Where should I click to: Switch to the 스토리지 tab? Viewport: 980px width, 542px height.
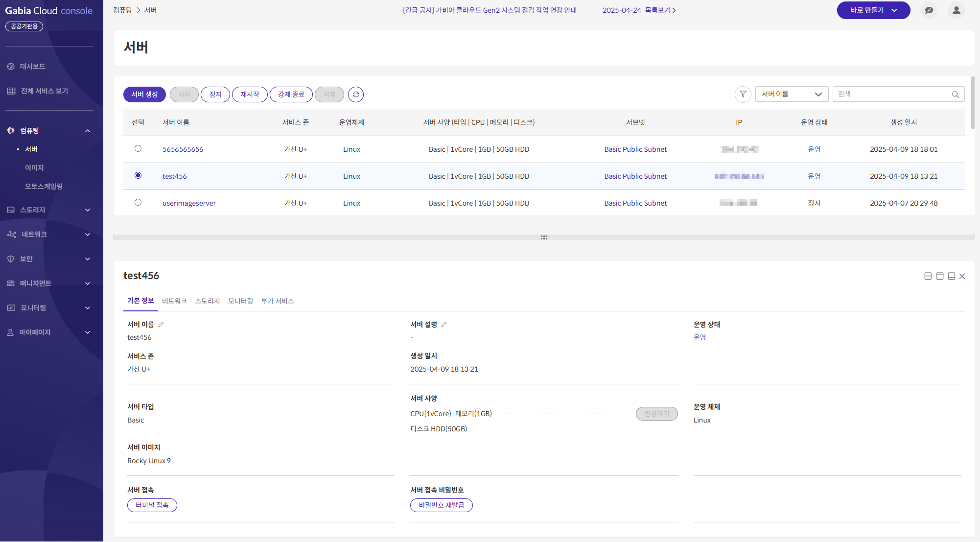click(x=208, y=301)
